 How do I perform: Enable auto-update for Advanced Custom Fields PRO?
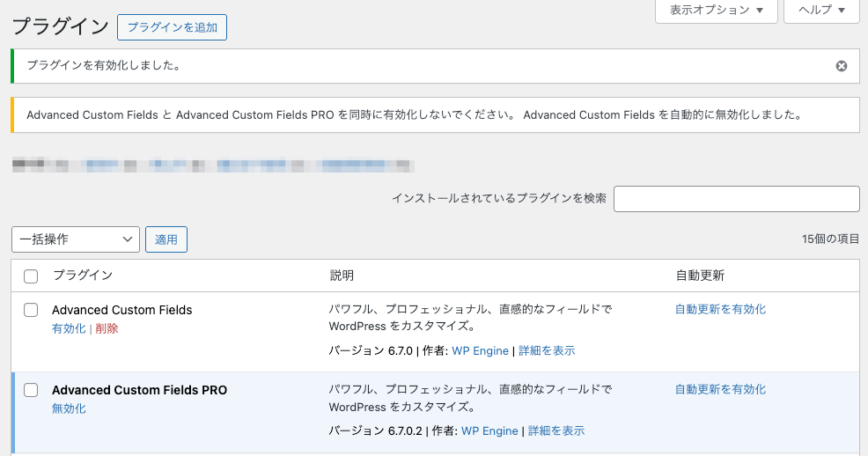coord(720,389)
